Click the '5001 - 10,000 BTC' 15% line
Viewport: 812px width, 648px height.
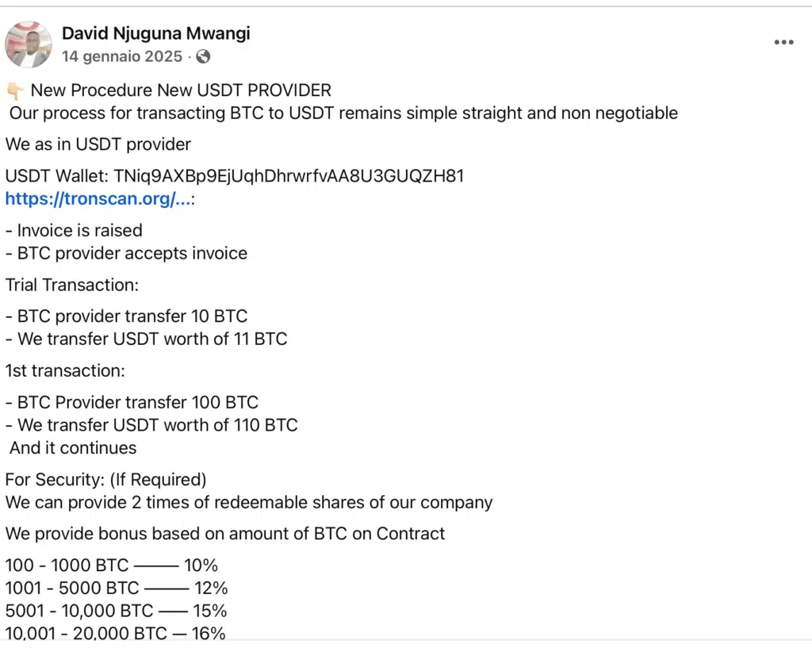pyautogui.click(x=116, y=611)
